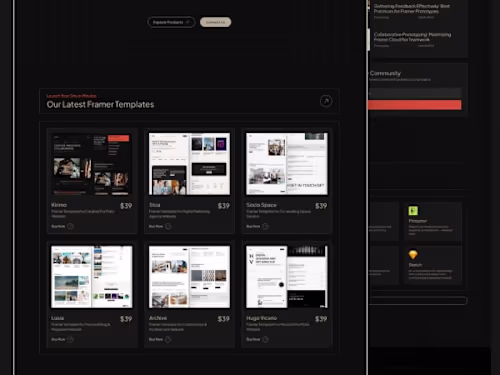Image resolution: width=500 pixels, height=375 pixels.
Task: Click the green Pimpster app icon
Action: point(413,211)
